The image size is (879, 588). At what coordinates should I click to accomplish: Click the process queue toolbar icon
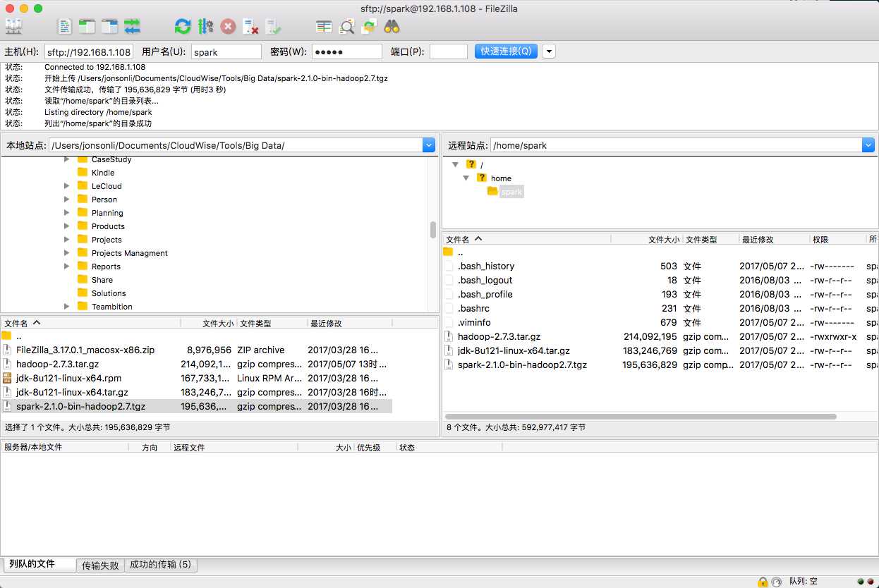point(205,27)
